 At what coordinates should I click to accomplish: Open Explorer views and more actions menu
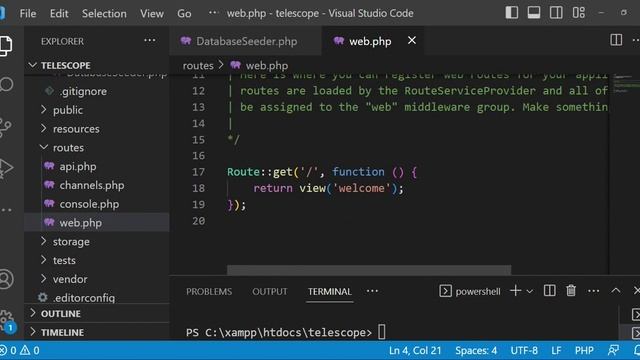coord(150,40)
